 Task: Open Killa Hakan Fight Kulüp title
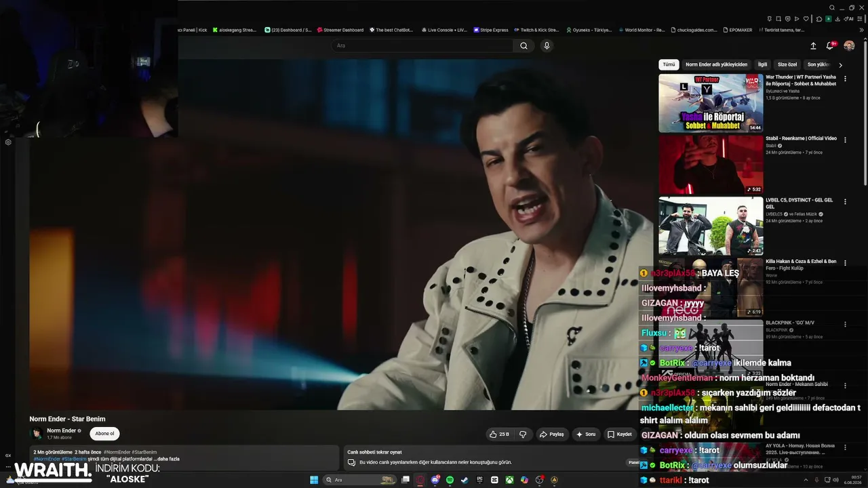(x=801, y=264)
